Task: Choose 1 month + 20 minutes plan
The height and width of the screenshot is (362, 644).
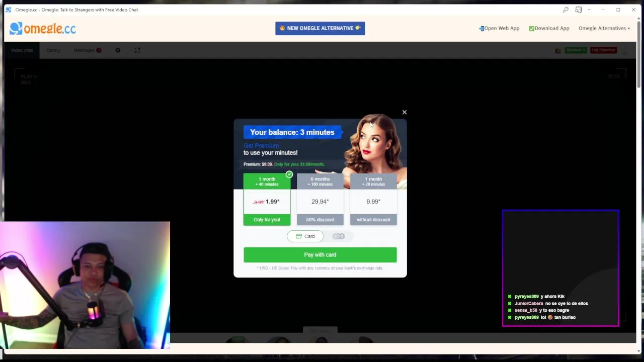Action: click(x=373, y=199)
